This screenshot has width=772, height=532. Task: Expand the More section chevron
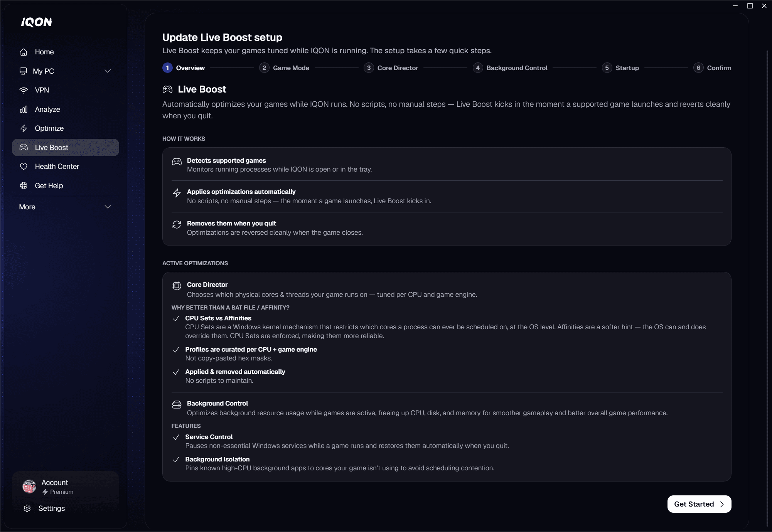[x=108, y=207]
